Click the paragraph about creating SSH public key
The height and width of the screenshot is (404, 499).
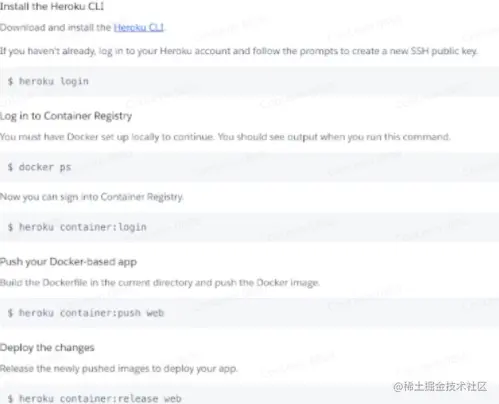[239, 51]
